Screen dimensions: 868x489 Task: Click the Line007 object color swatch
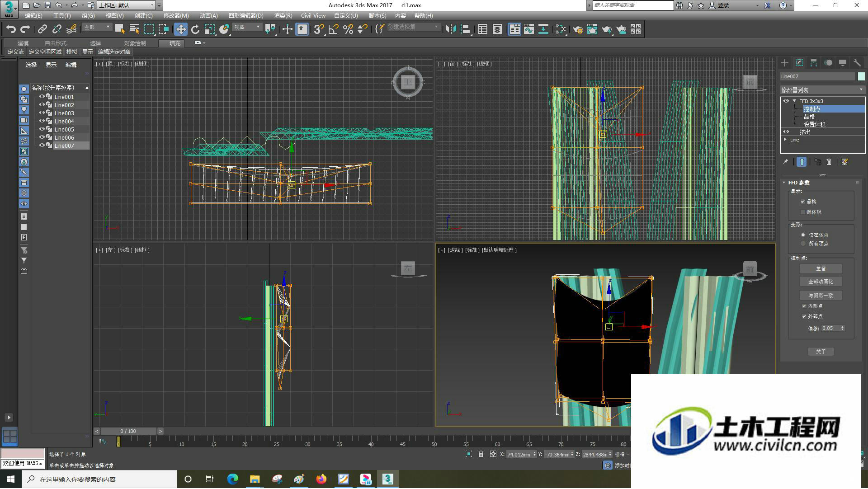861,76
